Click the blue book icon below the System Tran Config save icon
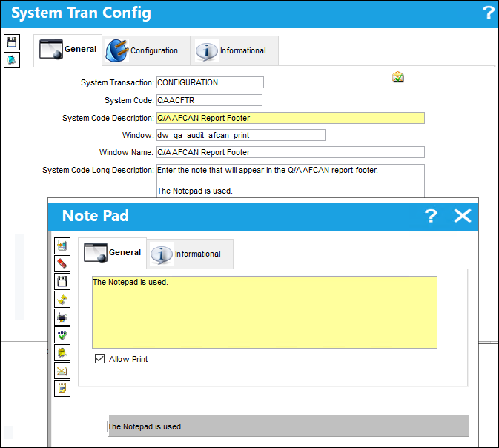499x448 pixels. click(x=12, y=60)
